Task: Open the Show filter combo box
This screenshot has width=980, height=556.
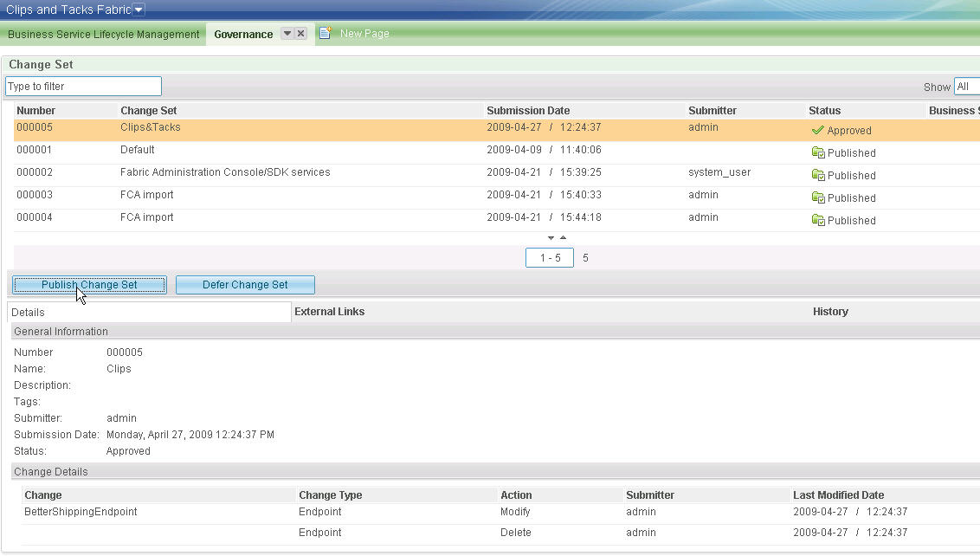Action: [966, 87]
